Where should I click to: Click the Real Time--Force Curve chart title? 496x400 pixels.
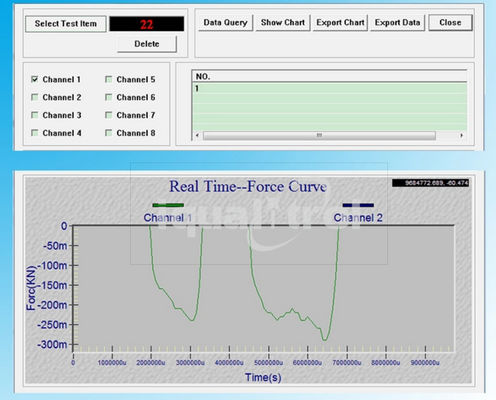point(248,187)
